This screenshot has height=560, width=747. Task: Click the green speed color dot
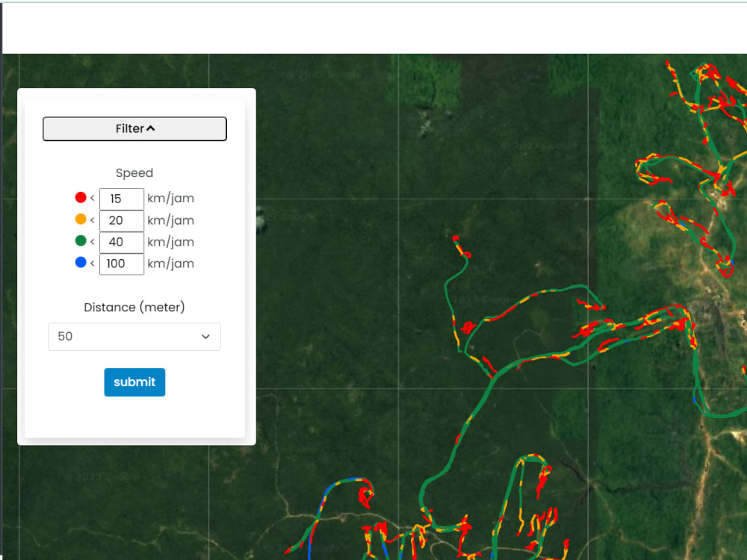[x=81, y=240]
